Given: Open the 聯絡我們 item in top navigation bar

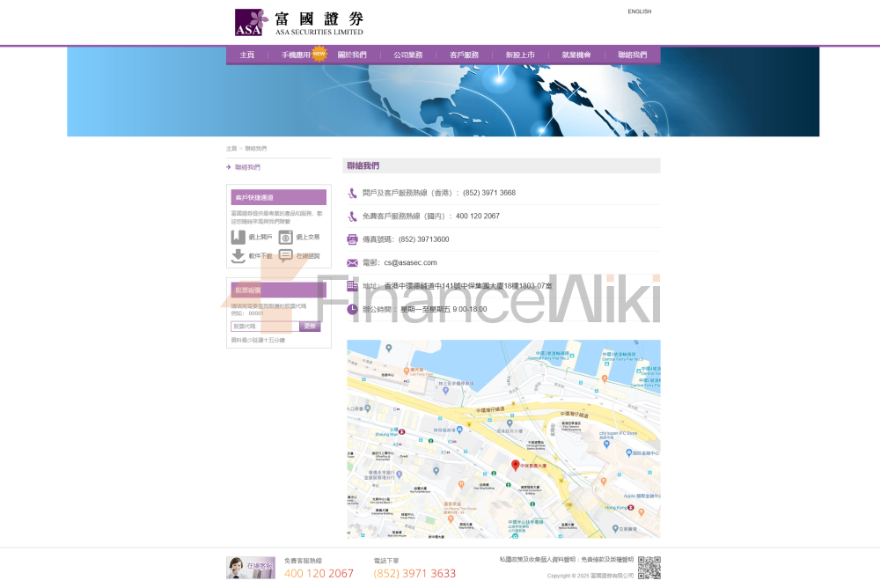Looking at the screenshot, I should tap(633, 55).
